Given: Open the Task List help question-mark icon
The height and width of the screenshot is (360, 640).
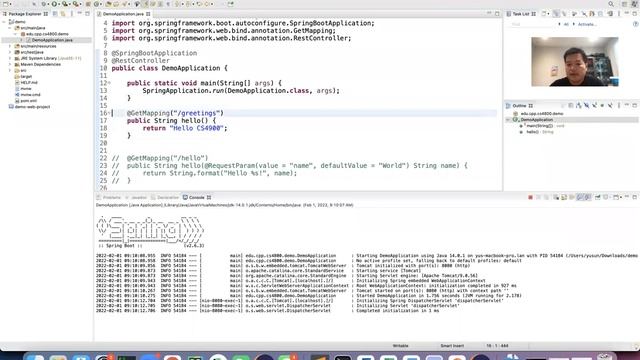Looking at the screenshot, I should [636, 24].
